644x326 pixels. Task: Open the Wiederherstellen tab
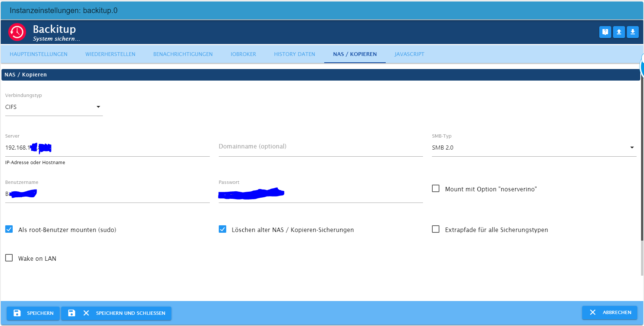point(110,54)
